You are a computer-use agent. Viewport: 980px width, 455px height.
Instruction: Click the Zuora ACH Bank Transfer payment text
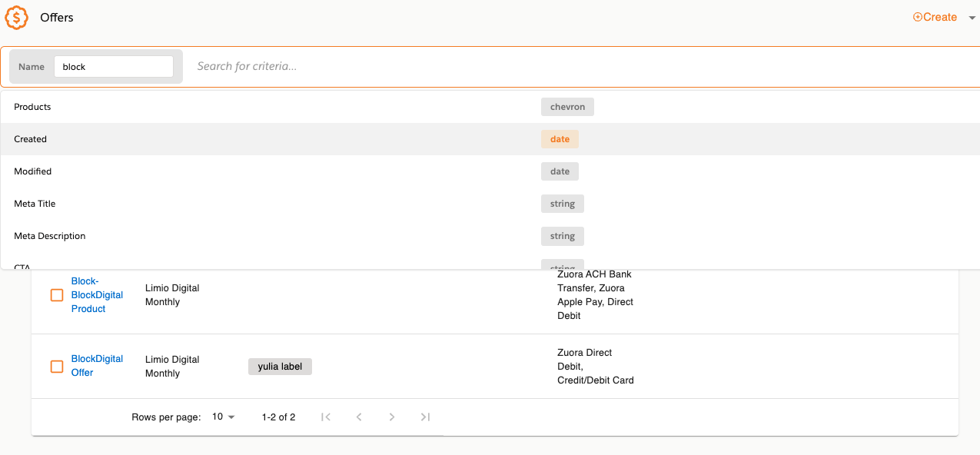[x=595, y=295]
